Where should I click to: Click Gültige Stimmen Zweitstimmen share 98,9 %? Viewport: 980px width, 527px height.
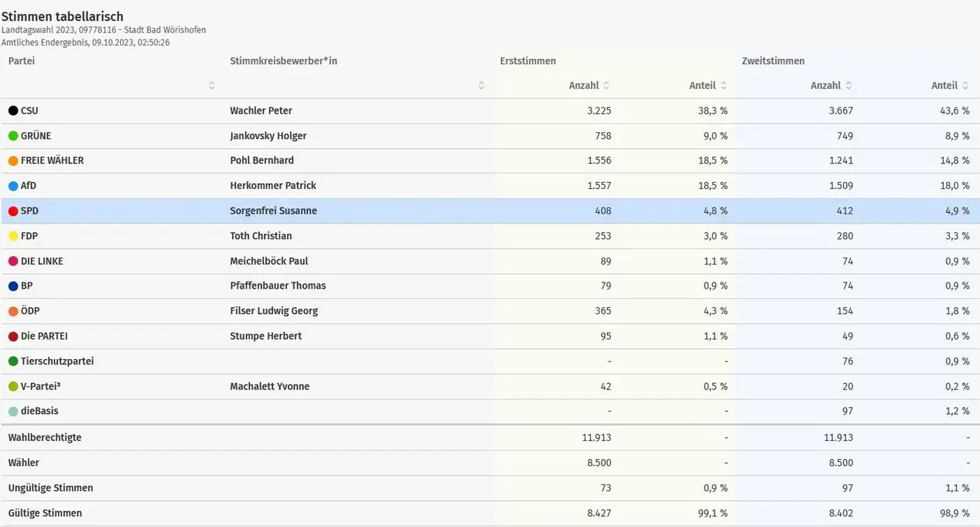pos(954,513)
